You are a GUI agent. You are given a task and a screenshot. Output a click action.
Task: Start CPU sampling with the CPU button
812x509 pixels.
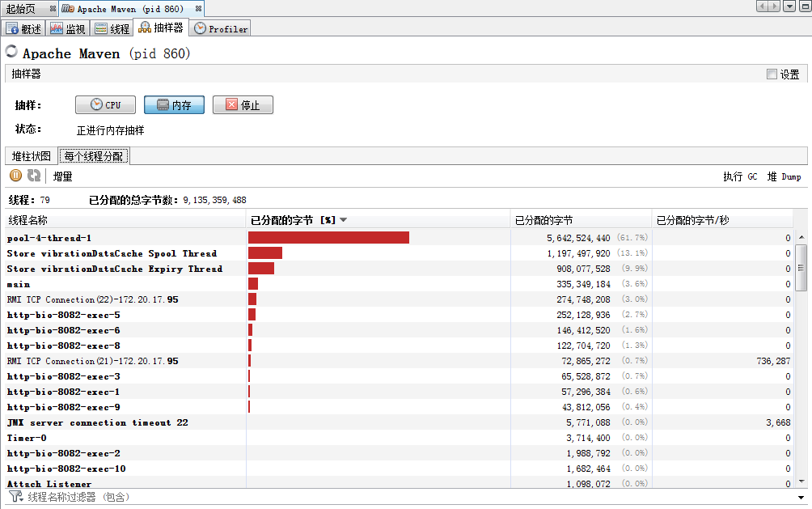tap(106, 104)
